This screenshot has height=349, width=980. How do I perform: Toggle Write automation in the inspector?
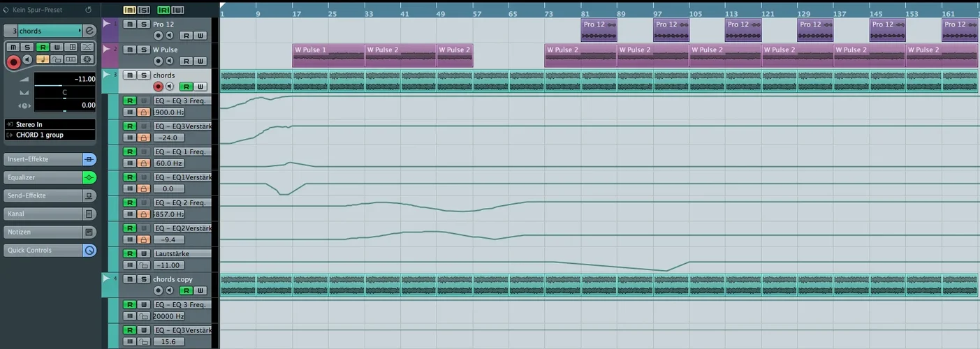pos(55,47)
